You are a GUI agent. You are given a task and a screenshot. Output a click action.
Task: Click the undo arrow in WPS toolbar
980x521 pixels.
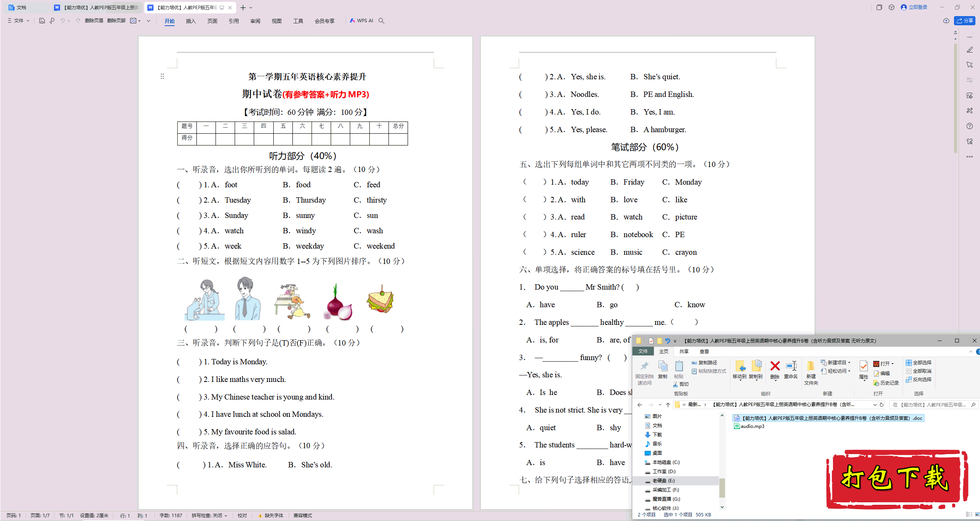pos(62,21)
